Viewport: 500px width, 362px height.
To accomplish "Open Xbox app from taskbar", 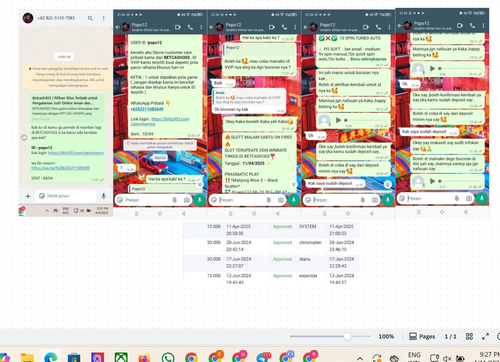I will pyautogui.click(x=121, y=357).
